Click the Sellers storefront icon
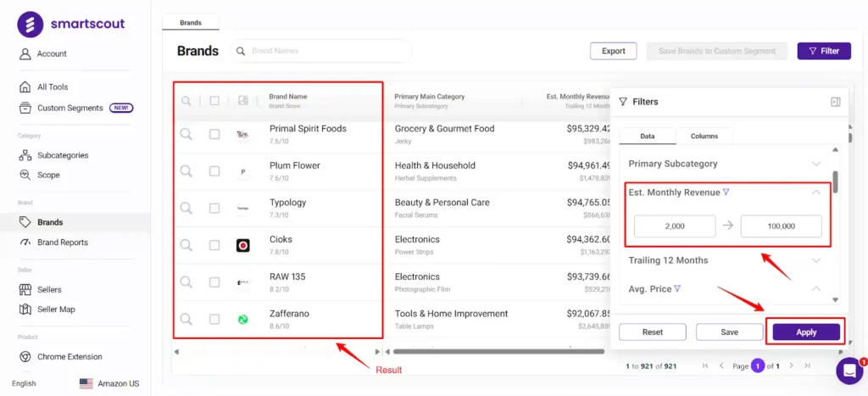 pos(25,290)
